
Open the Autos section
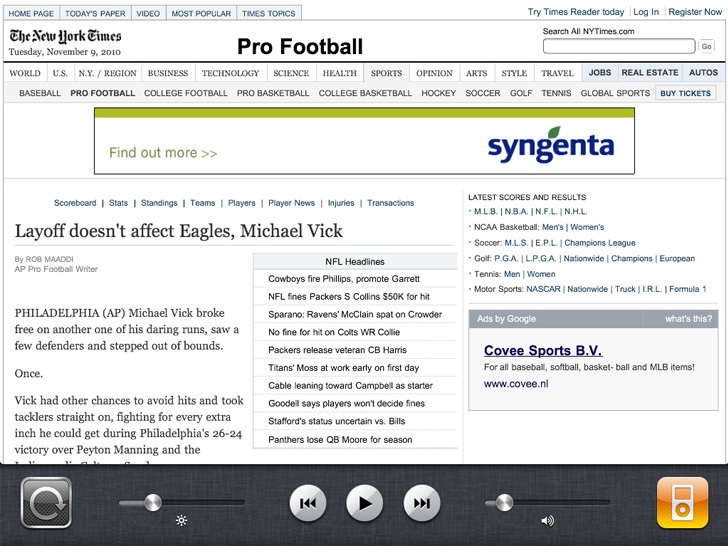pos(703,72)
